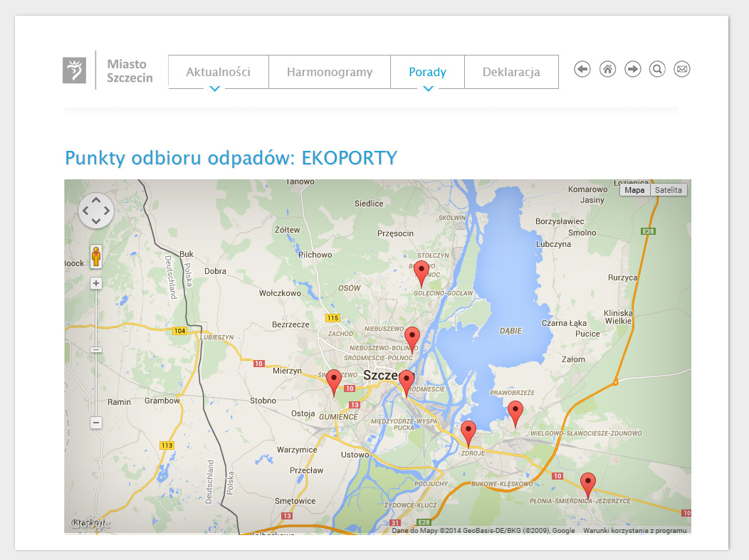Click the E28 road sign near Smolno
The width and height of the screenshot is (749, 560).
pyautogui.click(x=648, y=231)
